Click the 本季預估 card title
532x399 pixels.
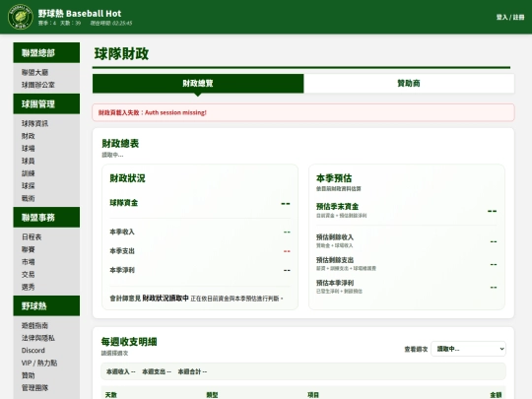pyautogui.click(x=334, y=178)
